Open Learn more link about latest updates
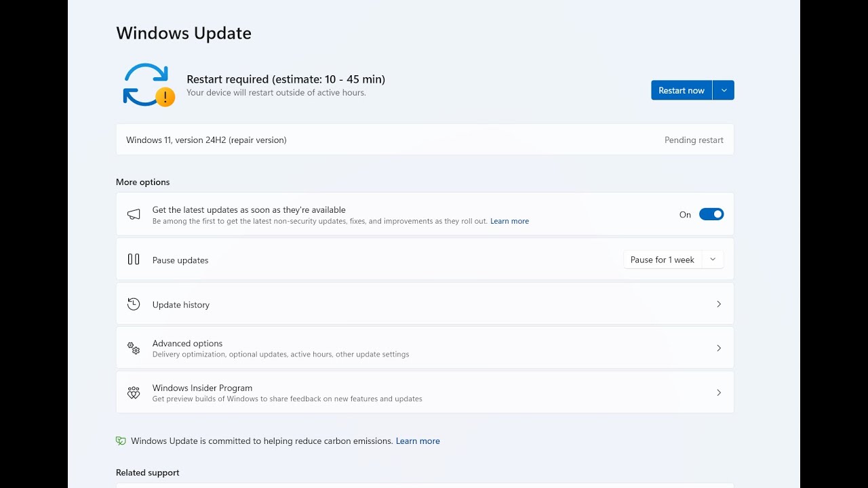 pyautogui.click(x=509, y=221)
